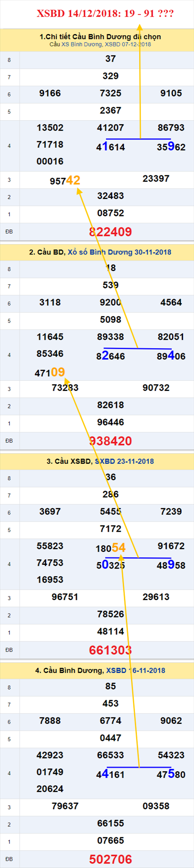Click heading 1.Chi tiết Cầu Bình Dương đã chọn
This screenshot has width=194, height=868.
[x=100, y=37]
